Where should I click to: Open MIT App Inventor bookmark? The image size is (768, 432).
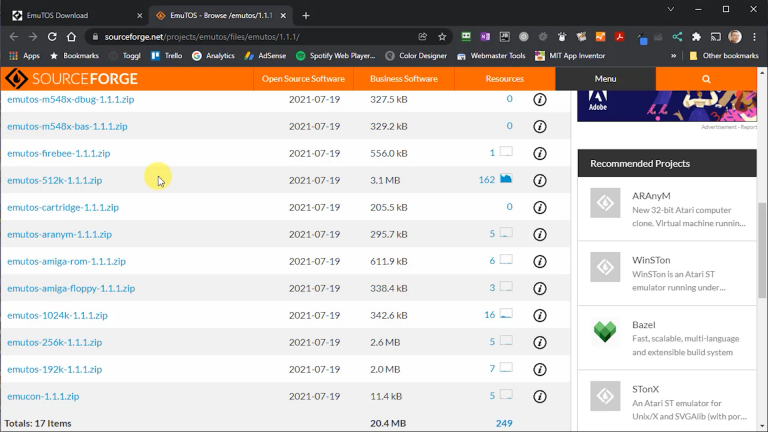[x=570, y=56]
